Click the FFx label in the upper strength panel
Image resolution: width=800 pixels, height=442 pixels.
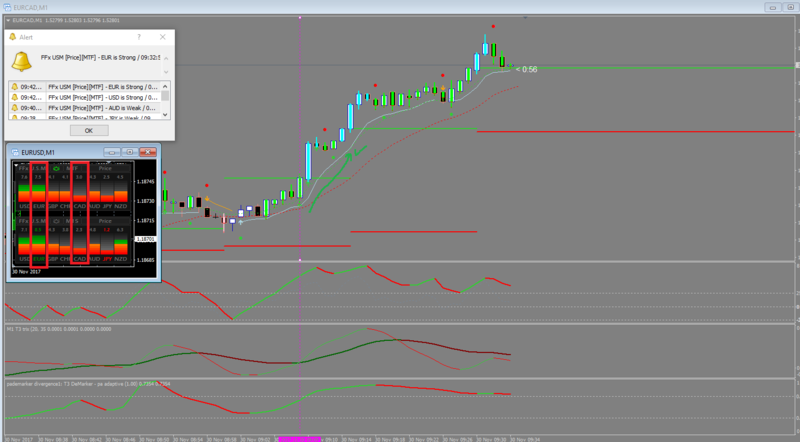coord(23,168)
